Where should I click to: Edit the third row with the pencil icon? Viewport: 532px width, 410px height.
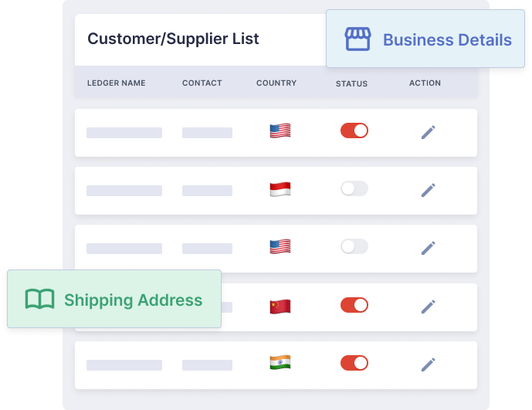point(429,248)
